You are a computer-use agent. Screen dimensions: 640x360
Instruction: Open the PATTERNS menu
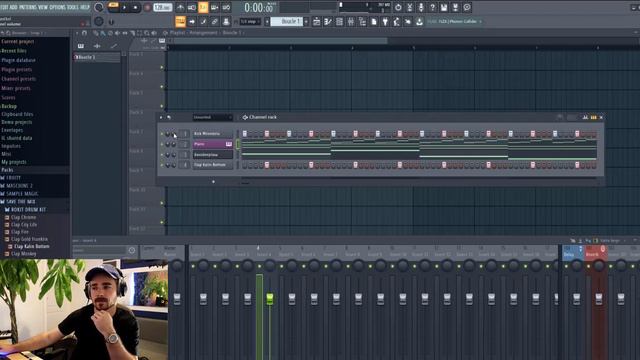tap(28, 7)
